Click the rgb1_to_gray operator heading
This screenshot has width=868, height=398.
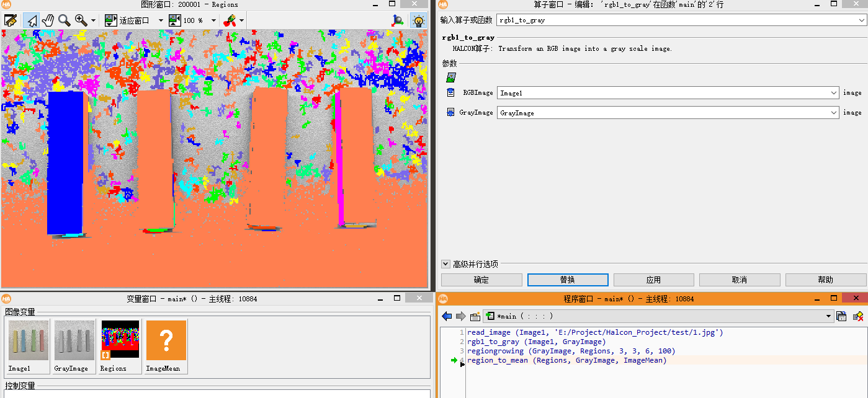point(468,38)
